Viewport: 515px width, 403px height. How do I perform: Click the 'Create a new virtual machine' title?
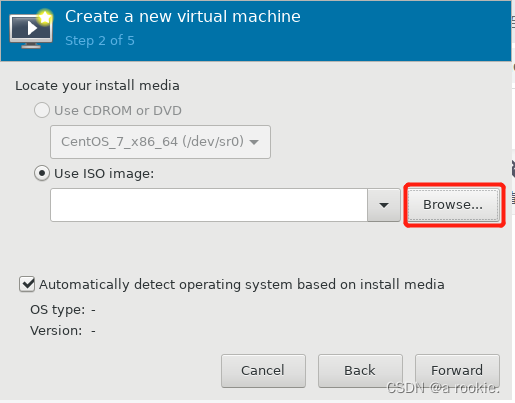(183, 17)
